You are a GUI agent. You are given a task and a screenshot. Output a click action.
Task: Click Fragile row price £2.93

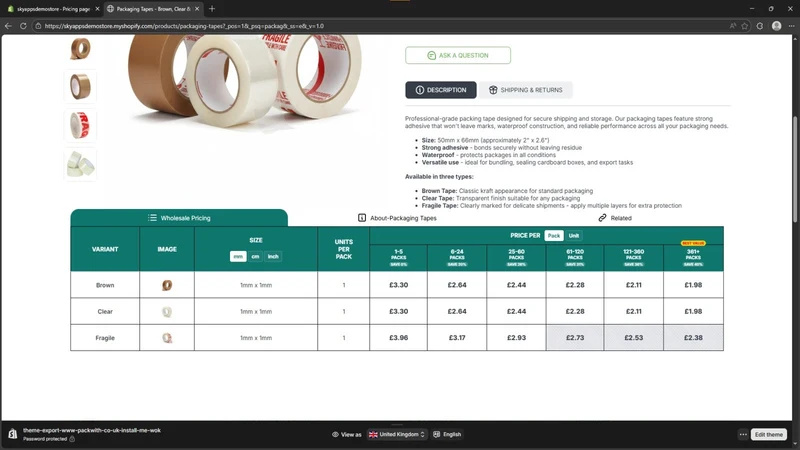(x=516, y=338)
